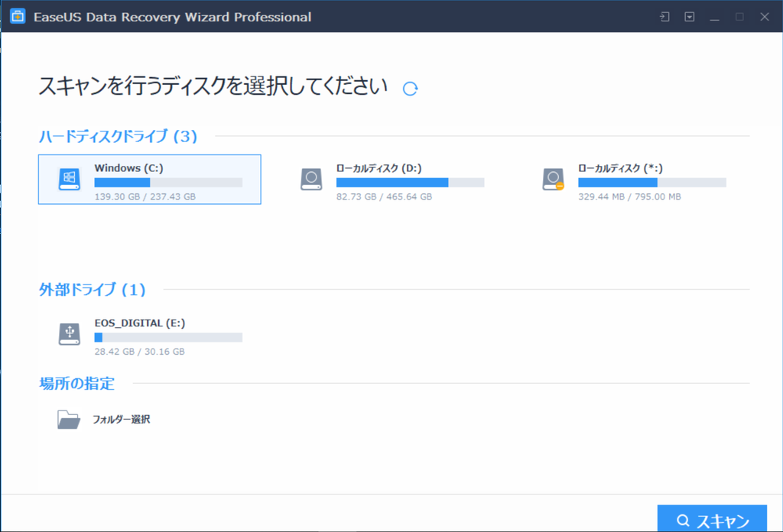
Task: Click the ローカルディスク (D:) drive name
Action: pyautogui.click(x=379, y=168)
